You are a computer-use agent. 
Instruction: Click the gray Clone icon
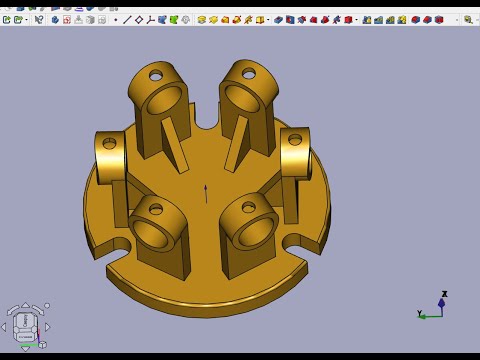[186, 20]
